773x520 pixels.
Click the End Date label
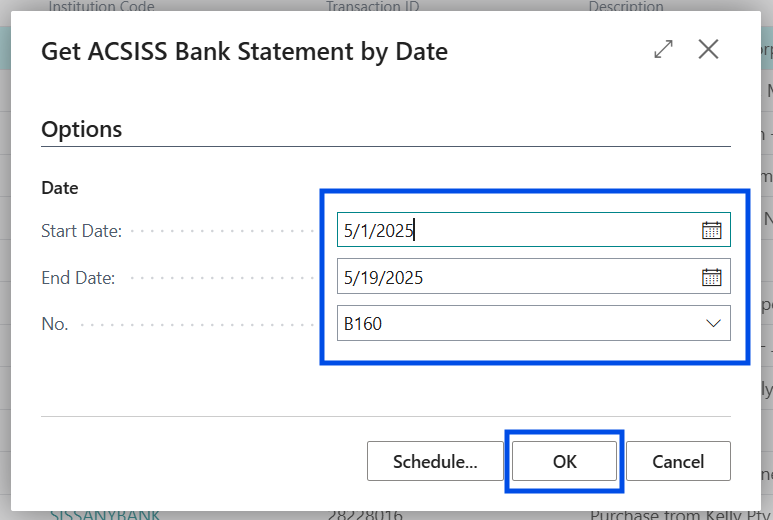(x=78, y=278)
